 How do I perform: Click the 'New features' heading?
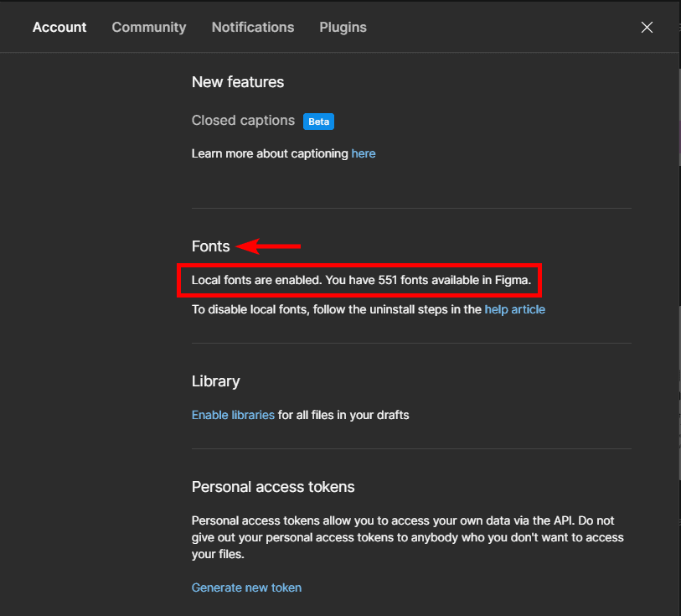pyautogui.click(x=238, y=82)
